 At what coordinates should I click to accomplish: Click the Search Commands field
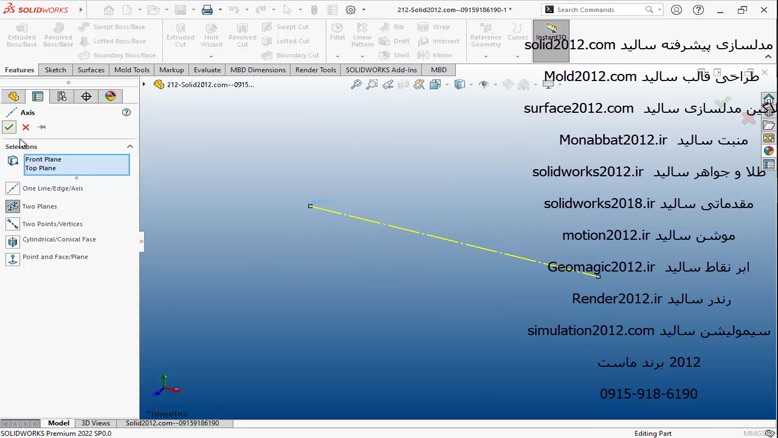pos(603,9)
